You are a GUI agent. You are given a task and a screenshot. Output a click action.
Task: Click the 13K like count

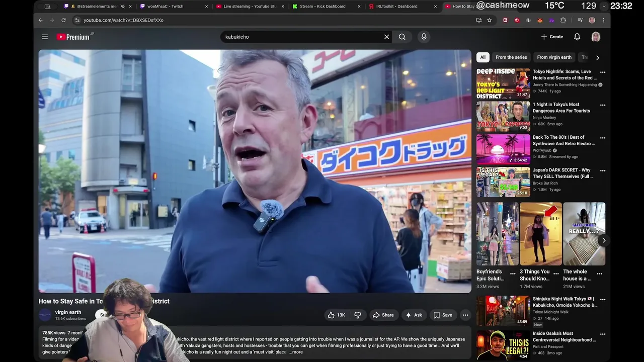pos(341,315)
